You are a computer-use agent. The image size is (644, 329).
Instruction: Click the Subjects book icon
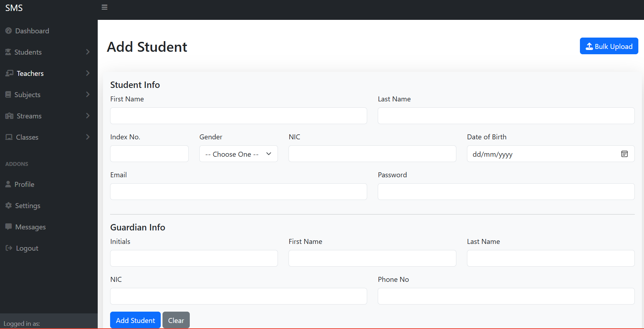[x=8, y=94]
